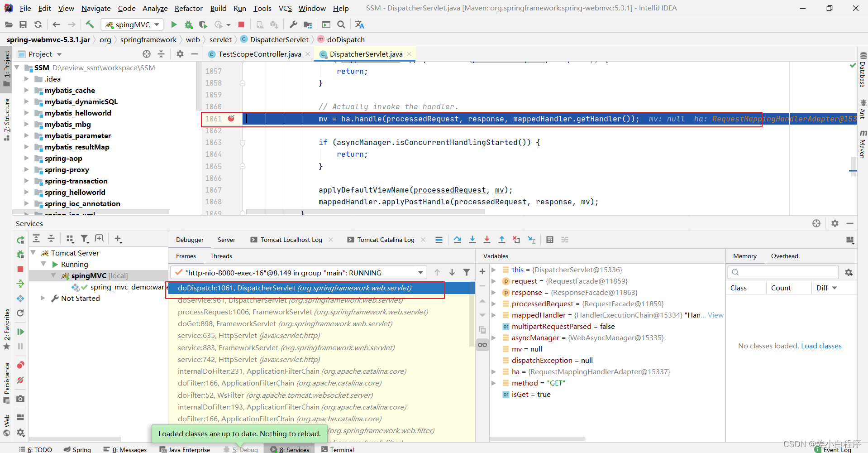This screenshot has width=868, height=453.
Task: Open the Refactor menu
Action: tap(188, 8)
